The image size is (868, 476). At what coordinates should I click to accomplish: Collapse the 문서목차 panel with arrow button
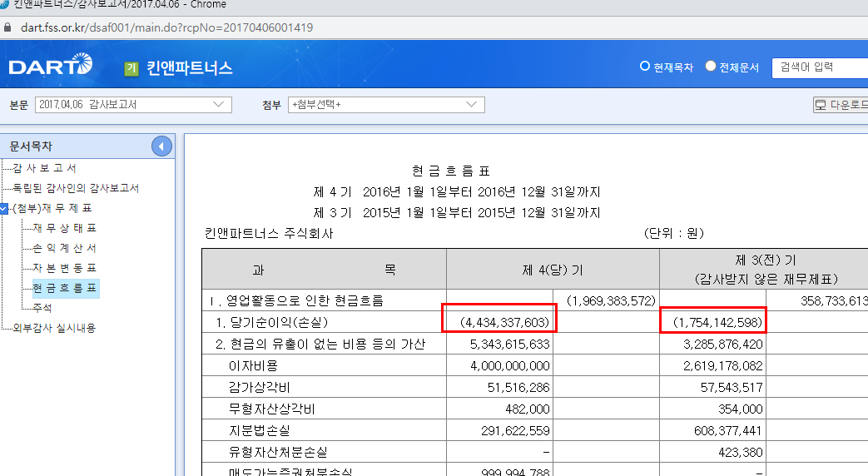pyautogui.click(x=161, y=146)
